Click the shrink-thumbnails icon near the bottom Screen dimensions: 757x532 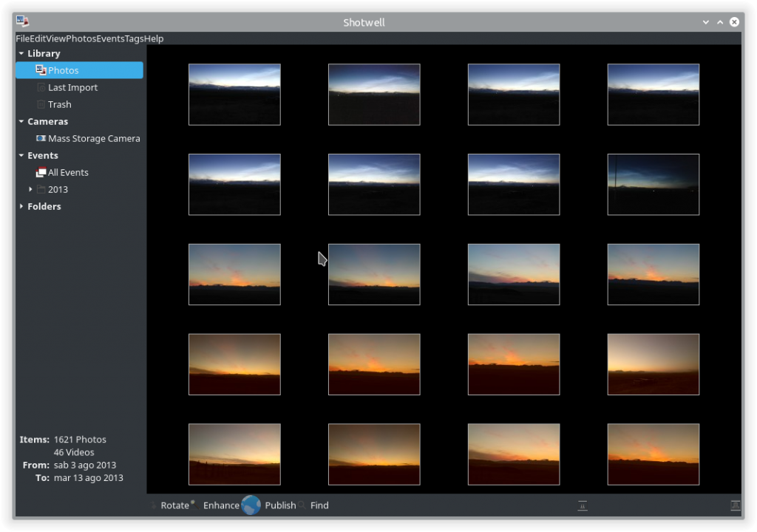click(x=583, y=505)
